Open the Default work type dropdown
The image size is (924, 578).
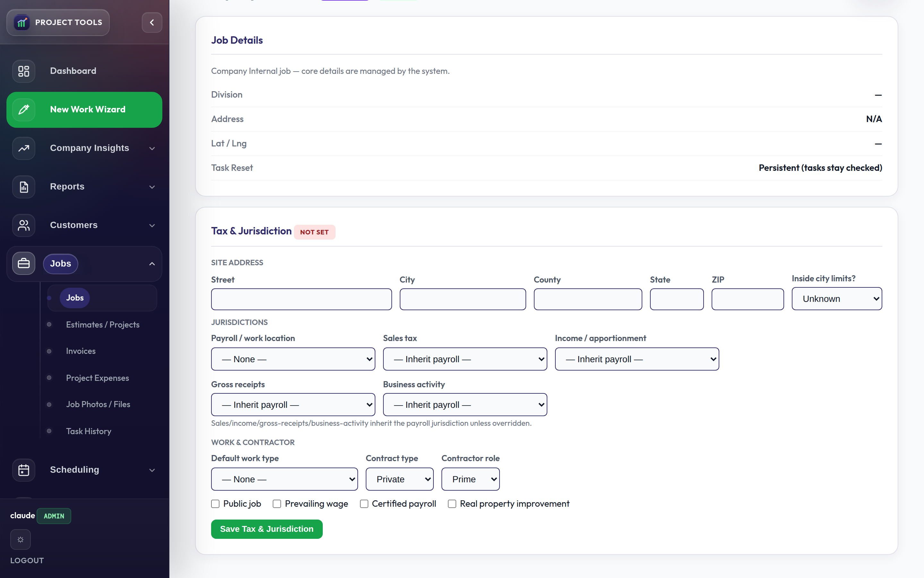[x=284, y=479]
